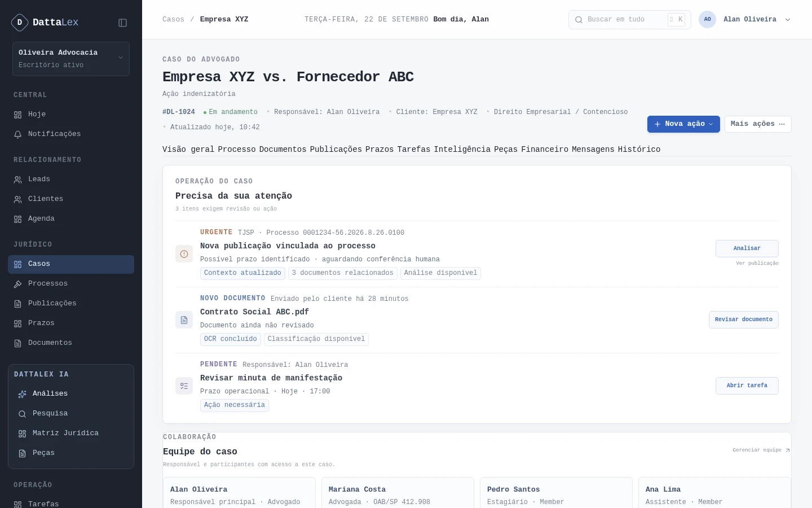Click Revisar documento button

tap(744, 319)
